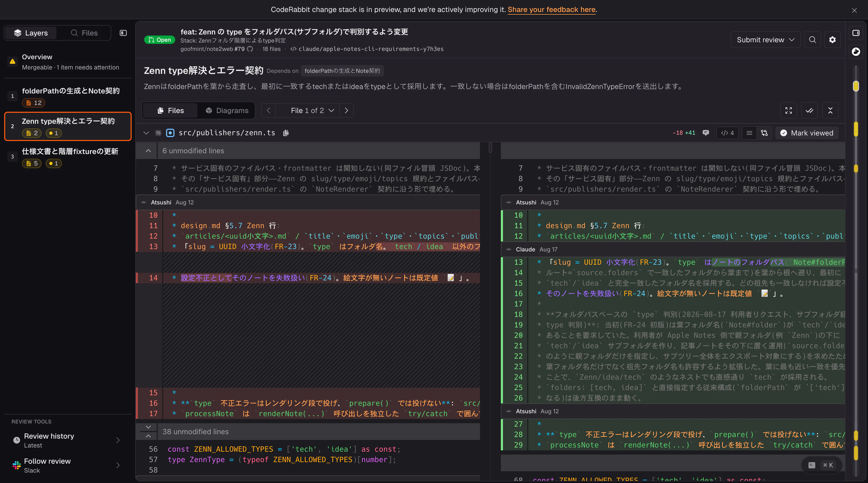
Task: Open search with the magnifier icon
Action: click(812, 40)
